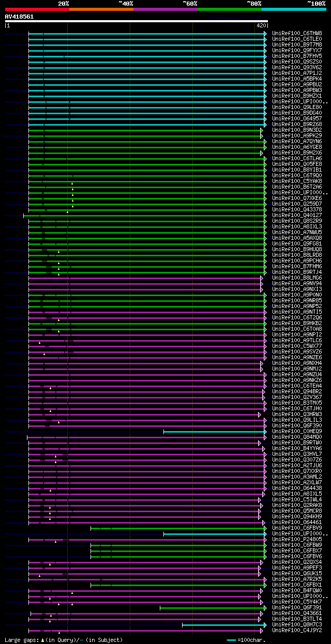Click the UniRef100_B9DG40 label
The width and height of the screenshot is (331, 644).
point(297,113)
